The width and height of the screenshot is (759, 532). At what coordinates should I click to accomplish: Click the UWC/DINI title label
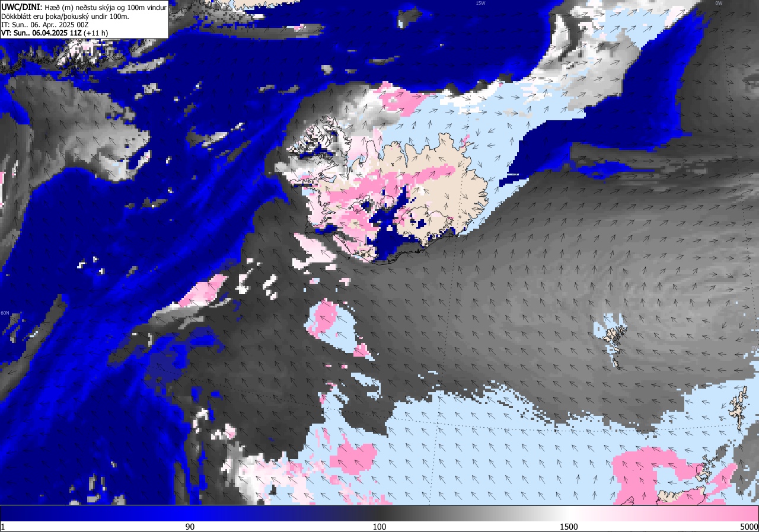coord(21,7)
